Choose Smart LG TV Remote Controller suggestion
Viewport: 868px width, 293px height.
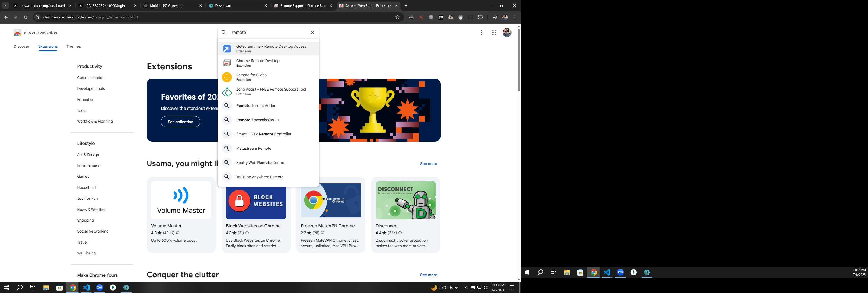(268, 134)
